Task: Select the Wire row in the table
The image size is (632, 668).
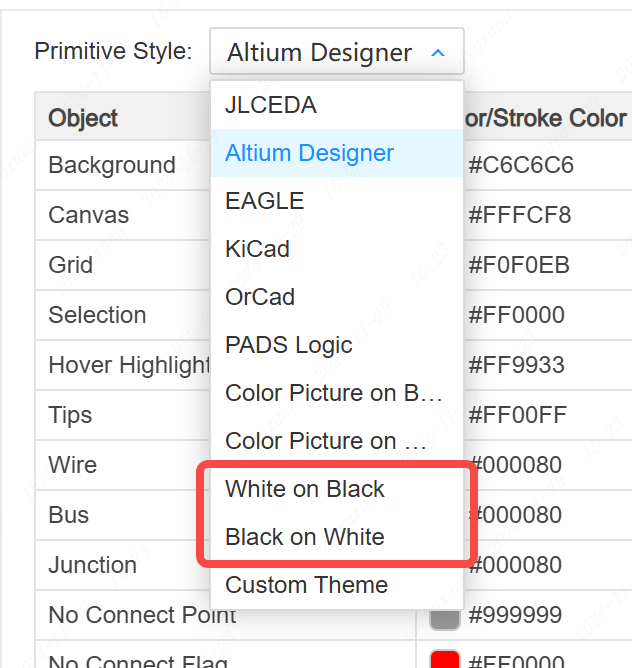Action: click(73, 465)
